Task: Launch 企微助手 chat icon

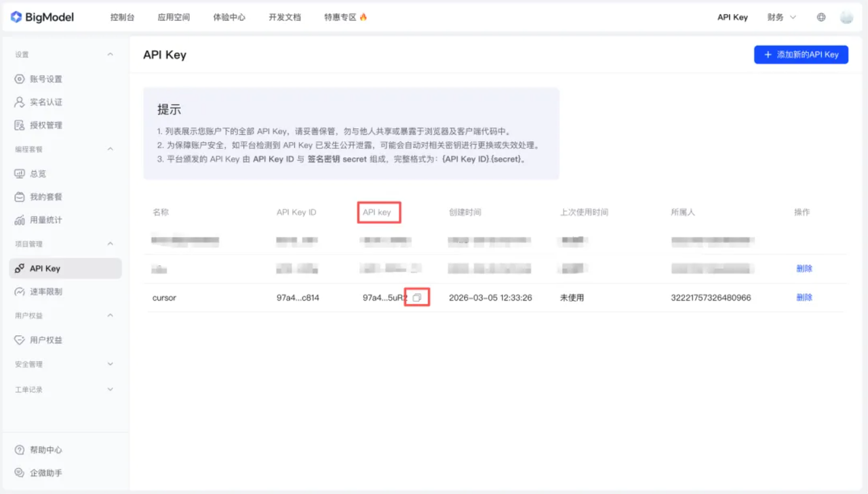Action: (x=20, y=473)
